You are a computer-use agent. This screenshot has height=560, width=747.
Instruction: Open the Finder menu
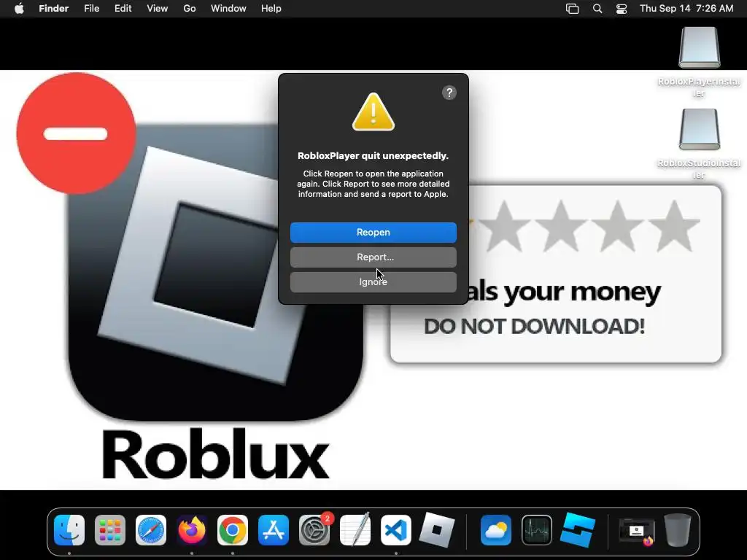(x=53, y=9)
